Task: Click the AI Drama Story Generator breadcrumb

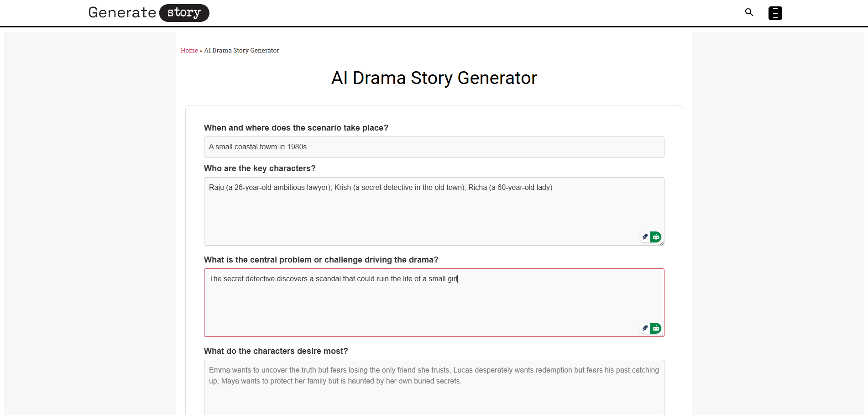Action: [241, 50]
